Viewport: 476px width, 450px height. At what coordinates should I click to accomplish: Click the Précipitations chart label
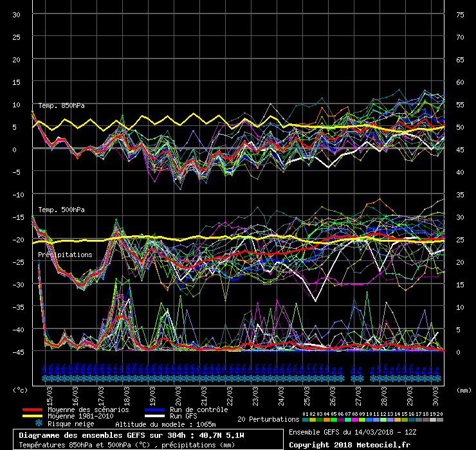point(65,255)
